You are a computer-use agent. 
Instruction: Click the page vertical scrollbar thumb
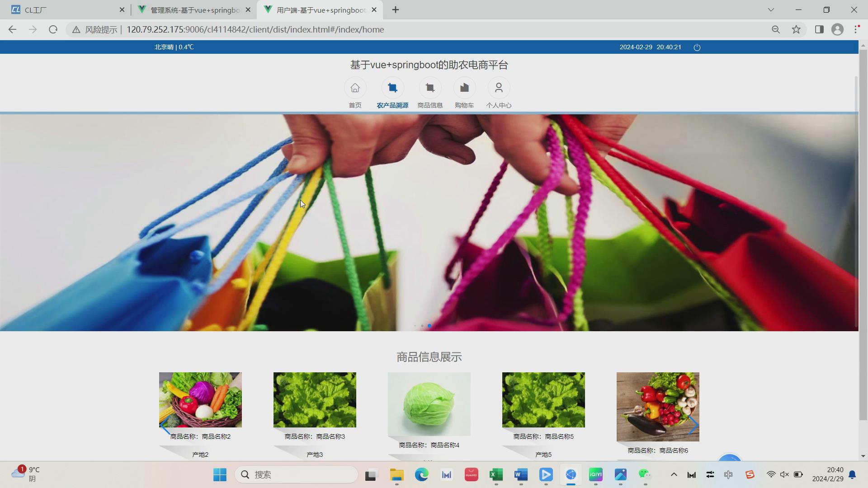[863, 235]
